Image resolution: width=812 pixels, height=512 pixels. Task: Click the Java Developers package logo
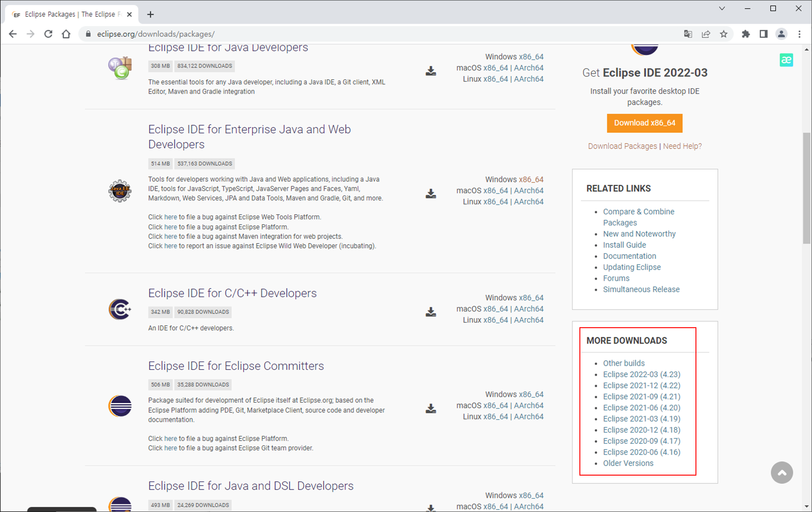point(120,68)
